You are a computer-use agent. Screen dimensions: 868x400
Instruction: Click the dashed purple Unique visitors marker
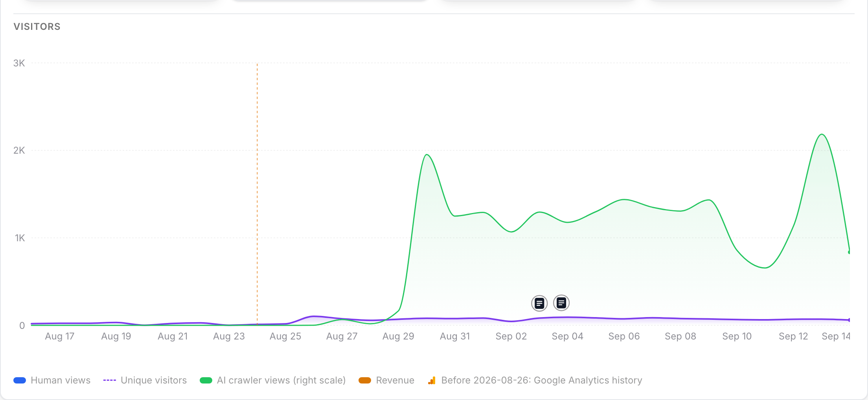[x=110, y=380]
